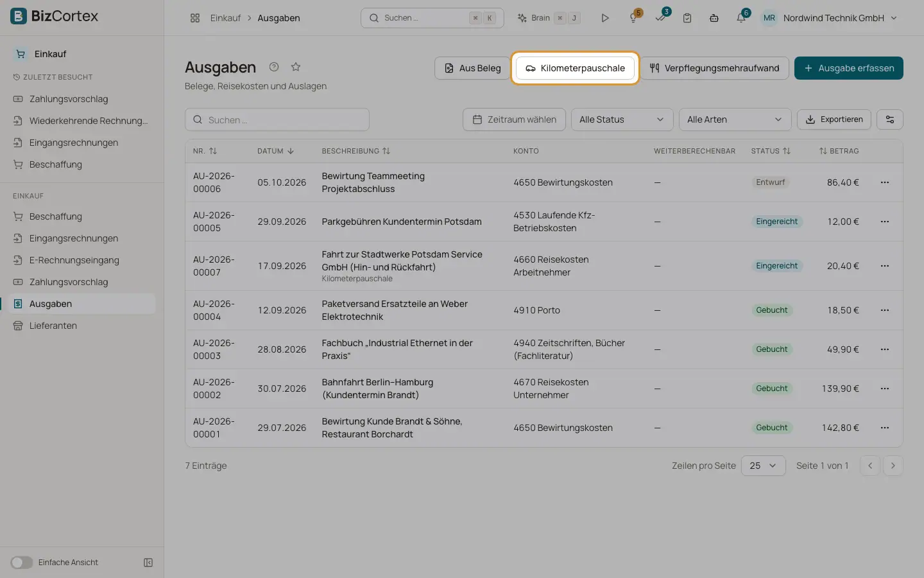This screenshot has height=578, width=924.
Task: Open the apps grid icon in breadcrumb
Action: (x=195, y=18)
